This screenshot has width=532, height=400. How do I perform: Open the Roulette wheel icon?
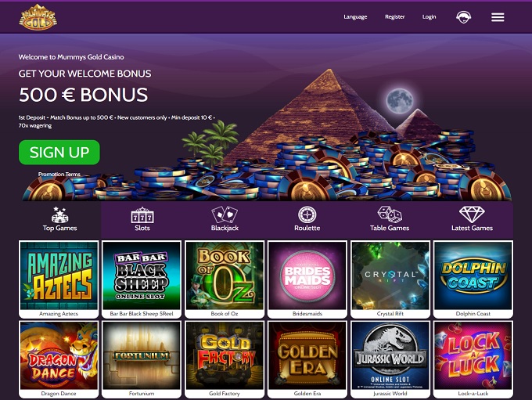click(307, 215)
